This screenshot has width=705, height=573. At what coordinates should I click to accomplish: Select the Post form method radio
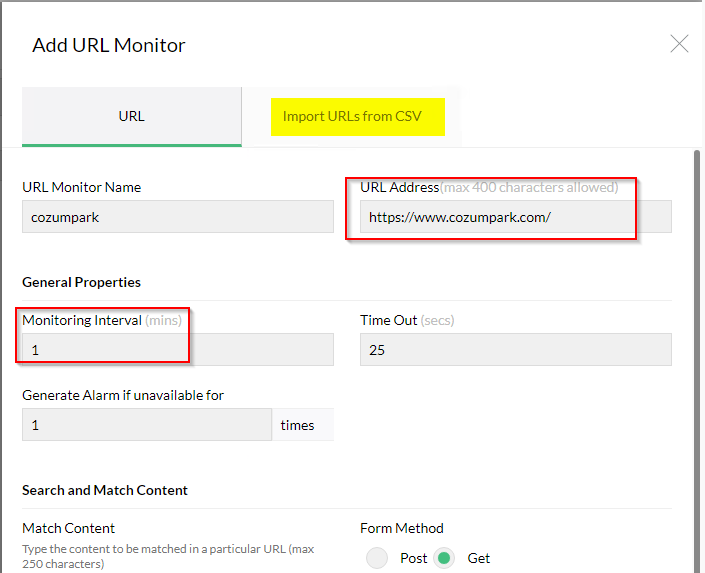[377, 558]
